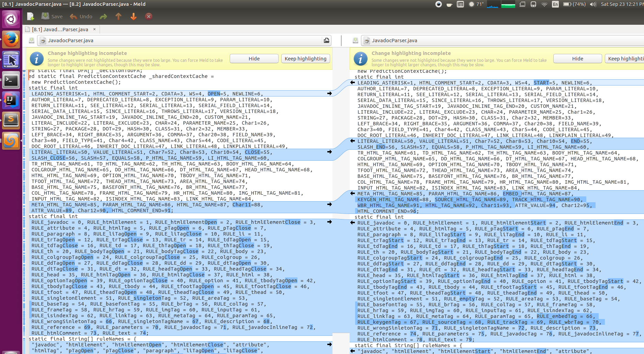Screen dimensions: 644x354
Task: Save the right pane file with small save icon
Action: (x=355, y=41)
